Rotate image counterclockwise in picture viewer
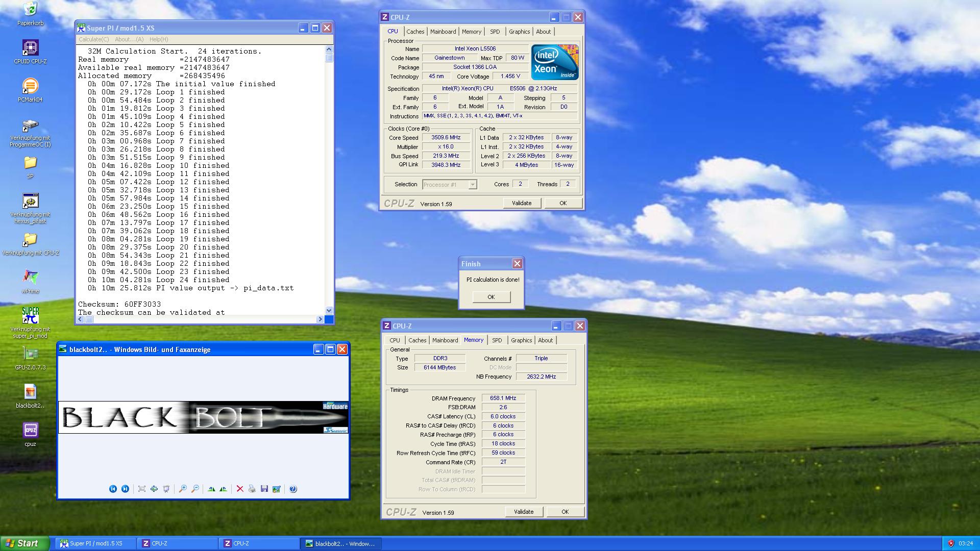The height and width of the screenshot is (551, 980). pyautogui.click(x=224, y=489)
